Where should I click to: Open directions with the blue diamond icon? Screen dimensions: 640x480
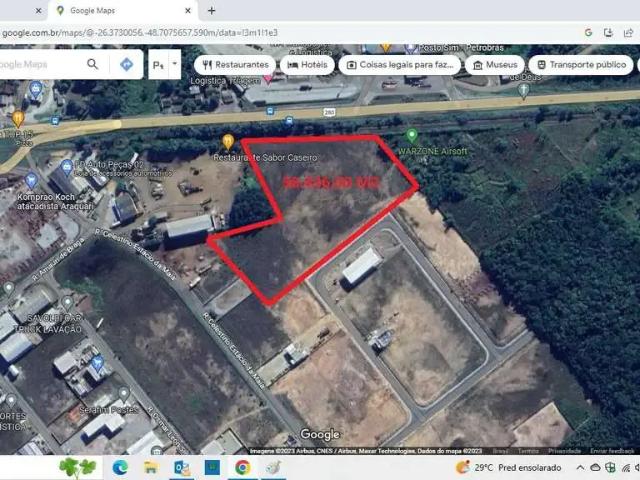(x=127, y=64)
